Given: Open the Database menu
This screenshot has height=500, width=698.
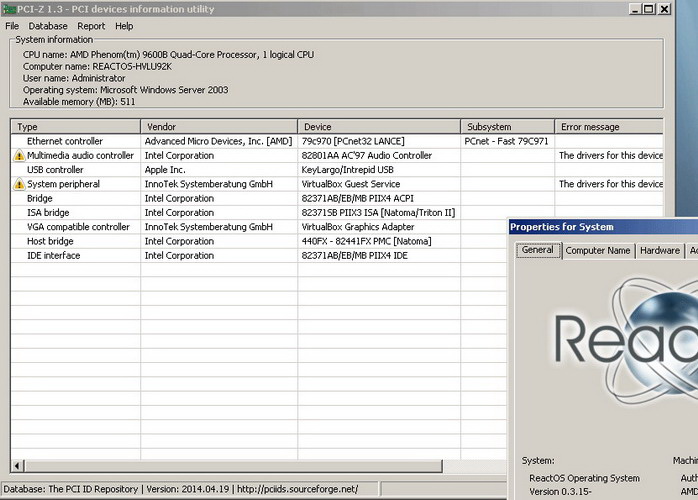Looking at the screenshot, I should point(48,26).
